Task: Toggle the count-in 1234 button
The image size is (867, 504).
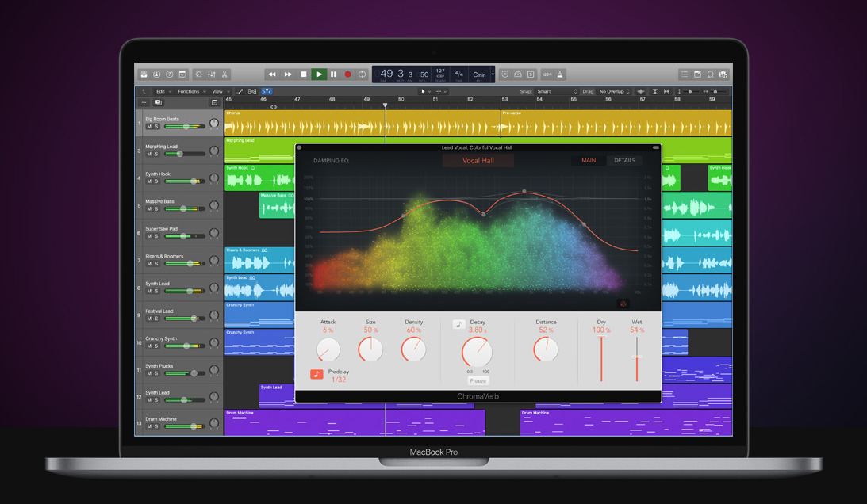Action: (547, 74)
